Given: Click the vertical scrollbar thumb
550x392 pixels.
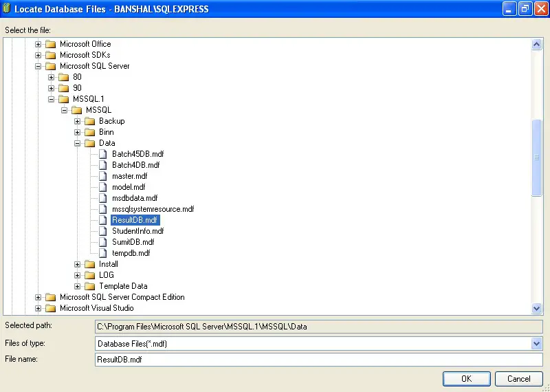Looking at the screenshot, I should tap(536, 157).
